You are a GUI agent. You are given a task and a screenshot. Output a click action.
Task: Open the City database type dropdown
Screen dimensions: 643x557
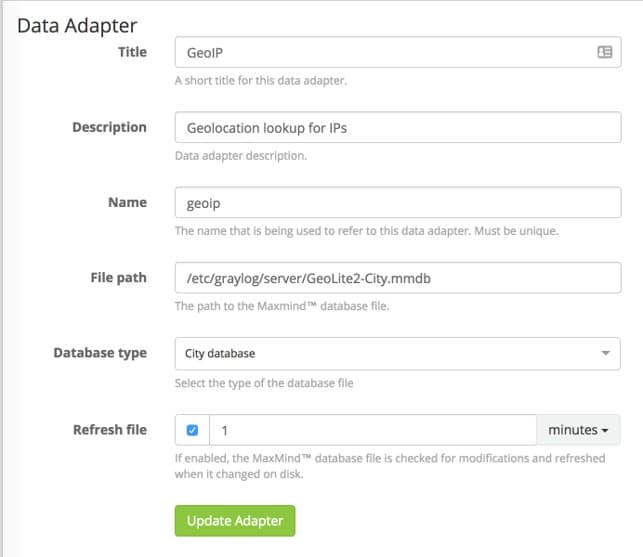[397, 353]
